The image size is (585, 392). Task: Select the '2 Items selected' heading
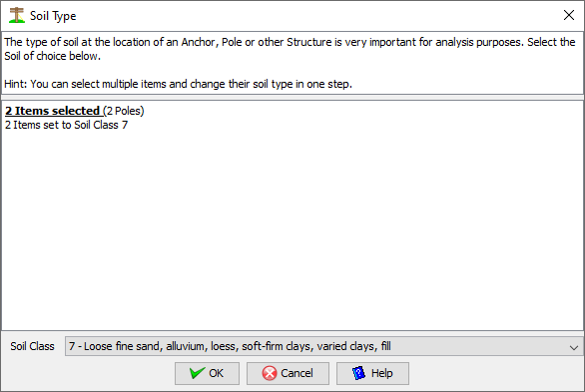pos(53,111)
